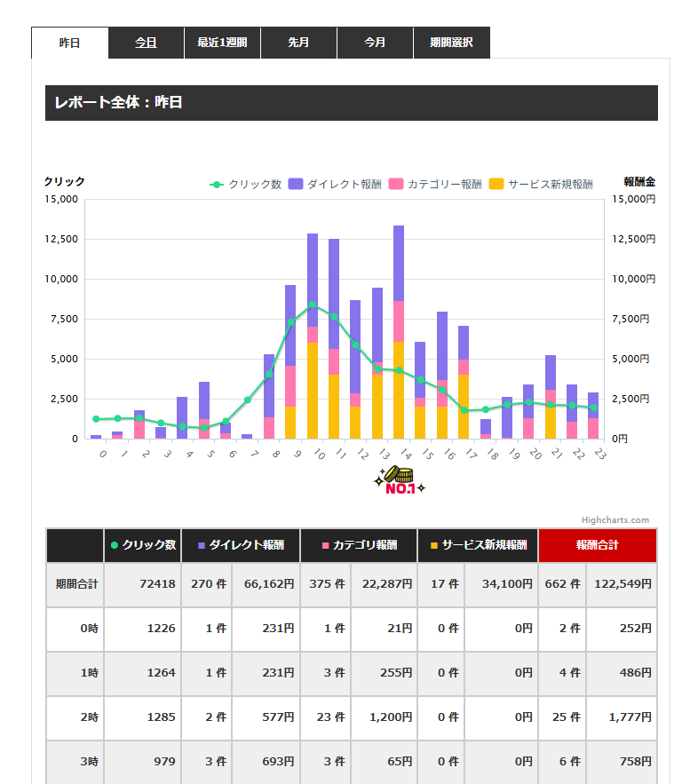
Task: Click the hour 14 stacked bar
Action: pos(399,332)
